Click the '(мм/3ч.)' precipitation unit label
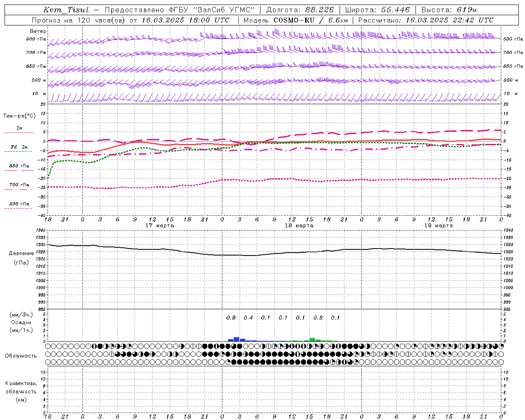 tap(21, 315)
